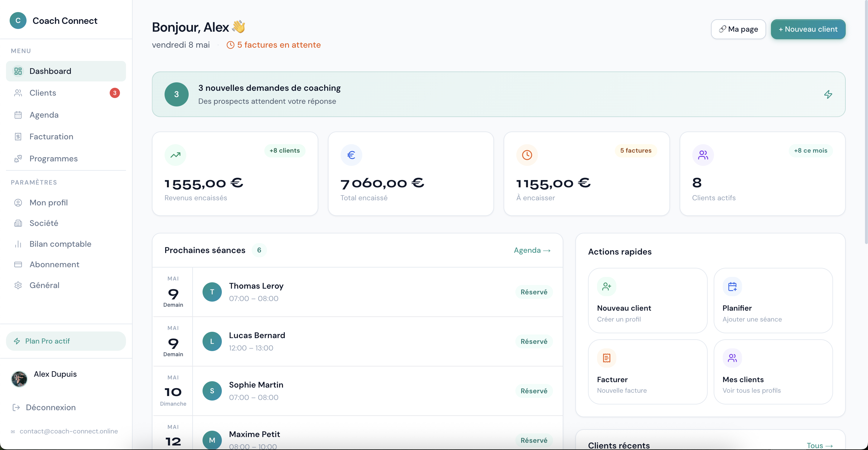Click the red 3 badge on Clients
Screen dimensions: 868x450
tap(115, 93)
